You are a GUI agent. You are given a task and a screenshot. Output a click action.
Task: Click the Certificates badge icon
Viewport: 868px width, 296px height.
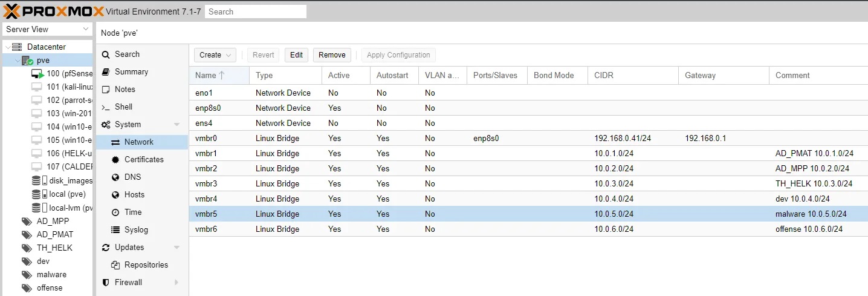pos(115,159)
